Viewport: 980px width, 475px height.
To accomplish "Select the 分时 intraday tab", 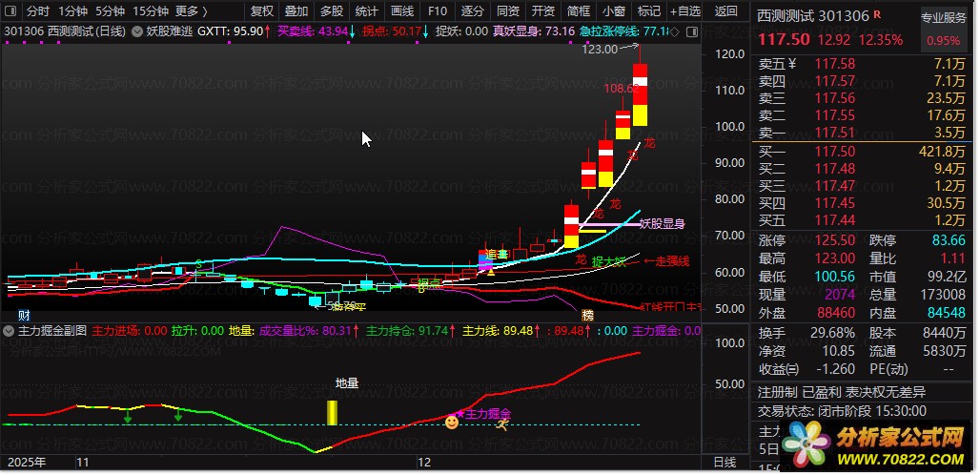I will 37,11.
